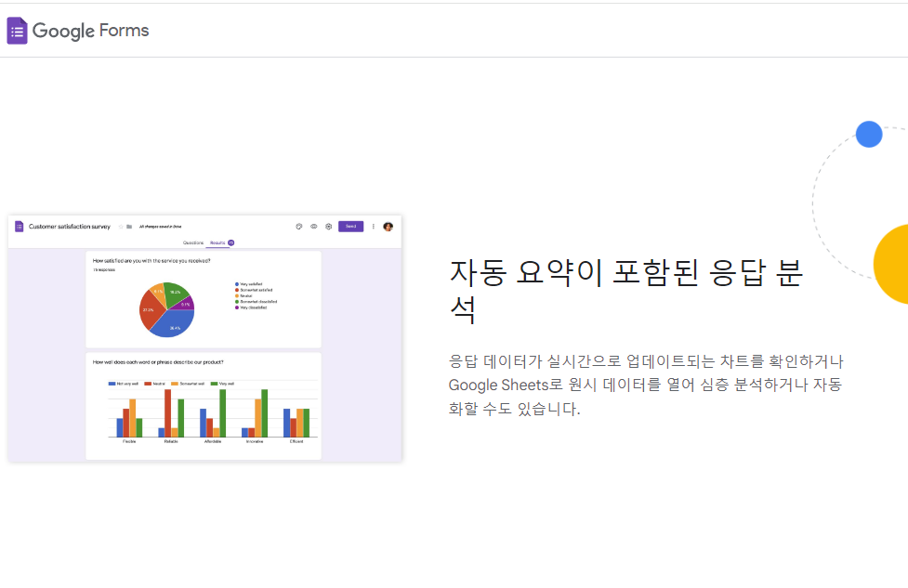The height and width of the screenshot is (588, 908).
Task: Open the More options three-dot menu
Action: coord(374,226)
